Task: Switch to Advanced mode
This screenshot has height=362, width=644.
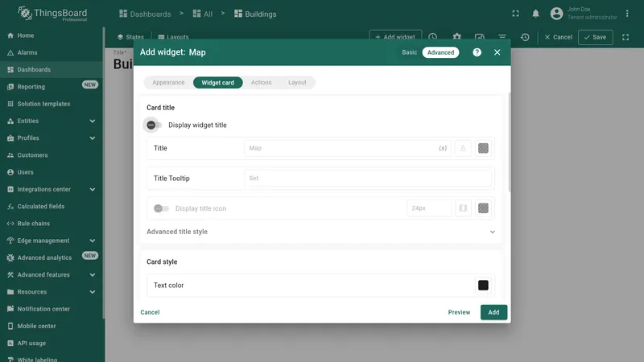Action: [x=440, y=52]
